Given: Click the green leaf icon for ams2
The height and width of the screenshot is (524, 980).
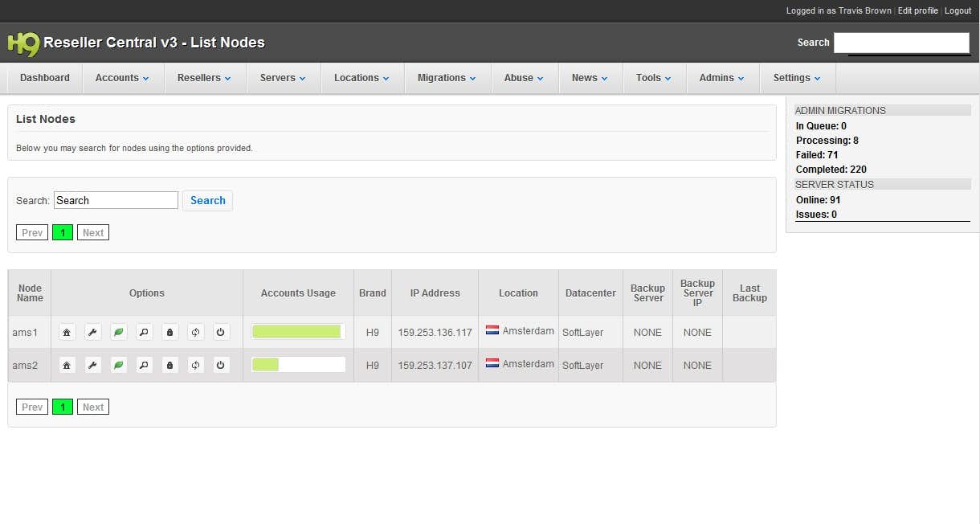Looking at the screenshot, I should pyautogui.click(x=119, y=365).
